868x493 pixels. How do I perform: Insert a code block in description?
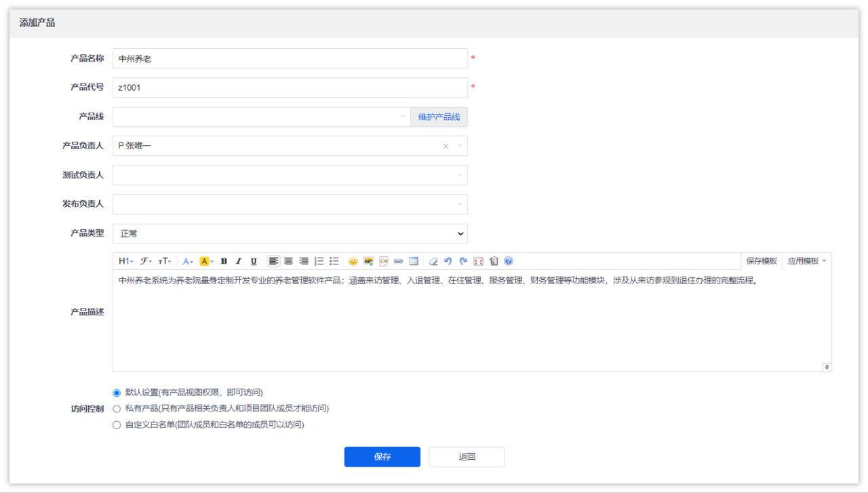(x=383, y=261)
